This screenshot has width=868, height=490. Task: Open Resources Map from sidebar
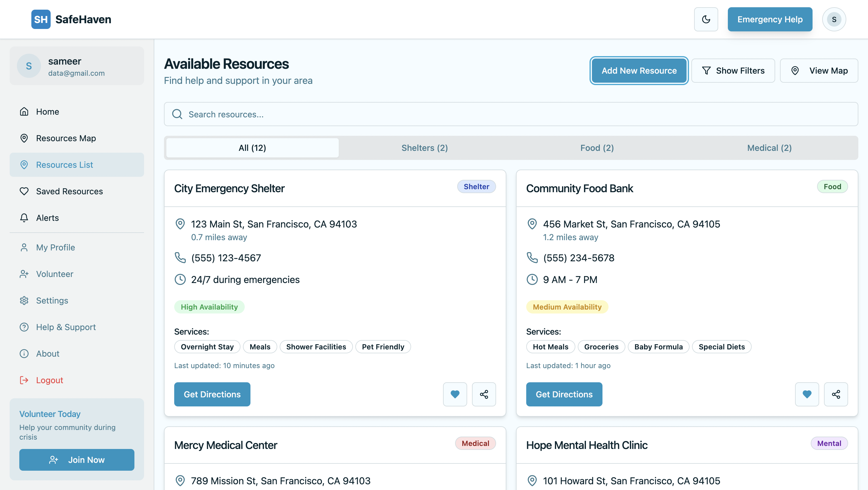pos(66,138)
